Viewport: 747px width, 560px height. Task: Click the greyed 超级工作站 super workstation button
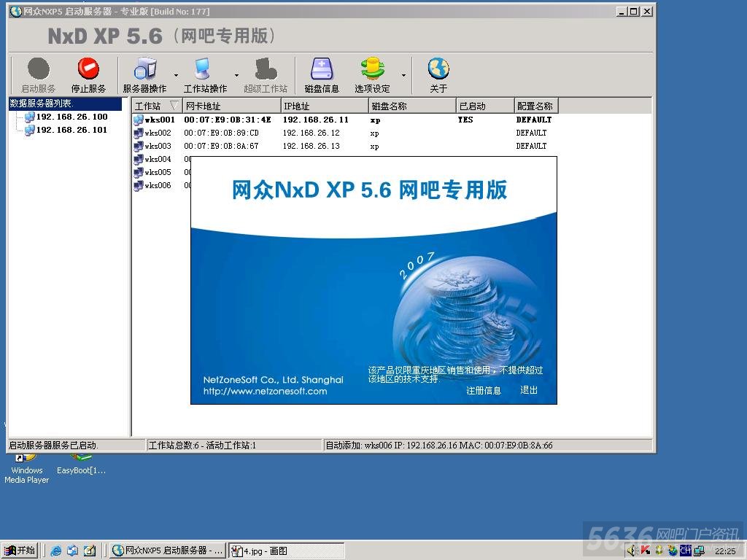[266, 75]
